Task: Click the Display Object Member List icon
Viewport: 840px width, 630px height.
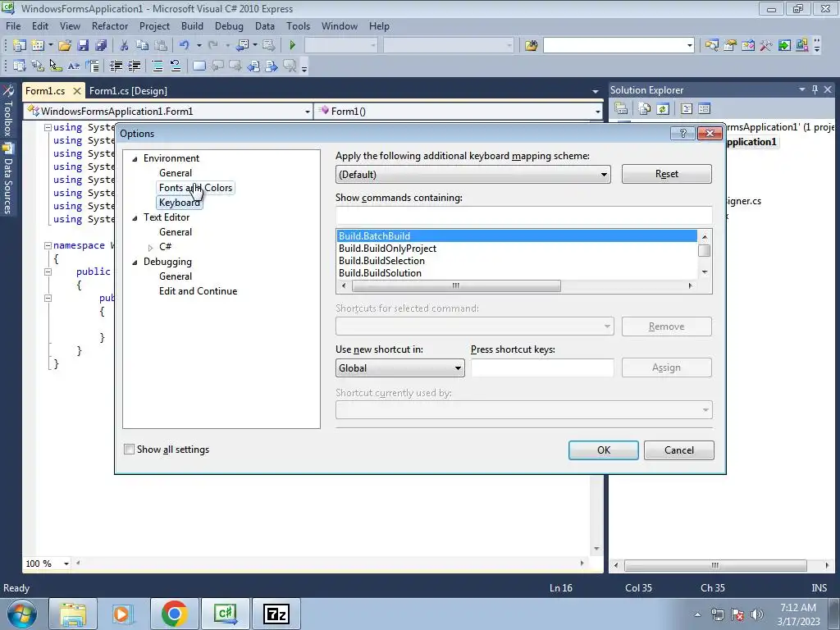Action: 20,66
